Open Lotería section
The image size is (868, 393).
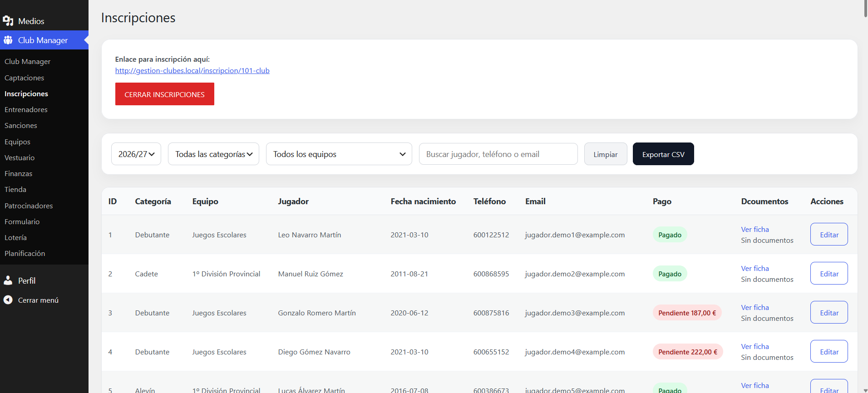(15, 237)
